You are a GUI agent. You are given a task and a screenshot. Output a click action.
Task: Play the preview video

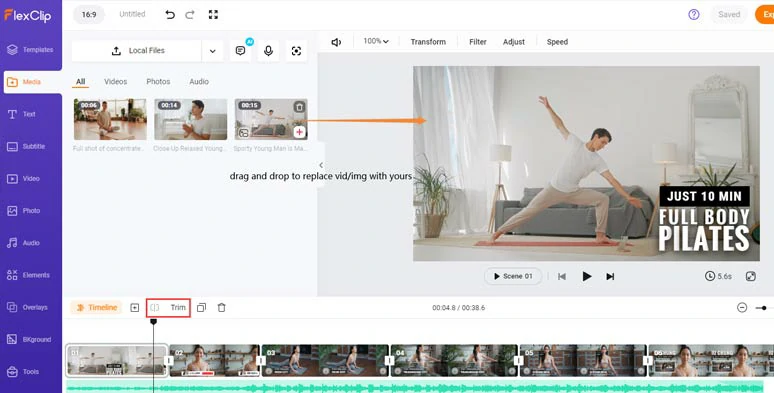586,276
